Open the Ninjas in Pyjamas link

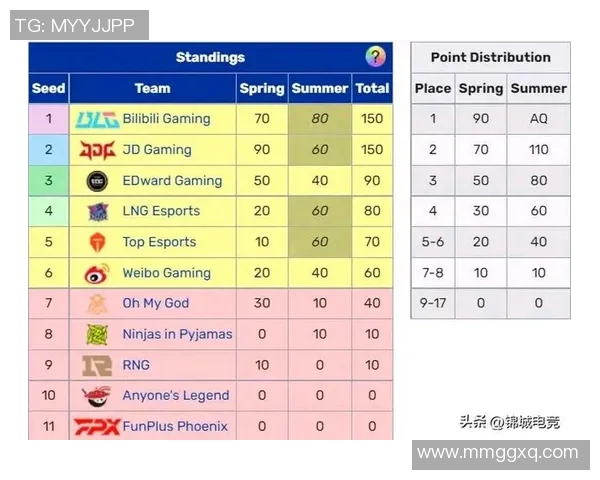pyautogui.click(x=177, y=334)
